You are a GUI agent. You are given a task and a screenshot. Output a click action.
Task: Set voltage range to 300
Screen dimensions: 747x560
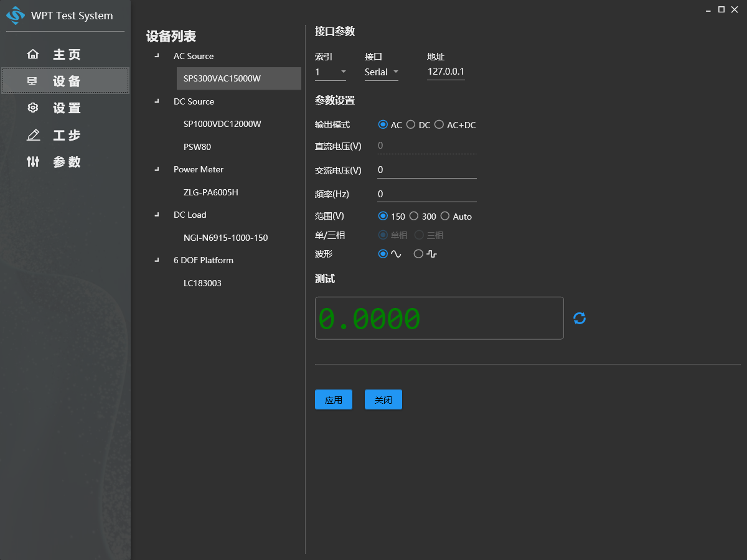coord(414,217)
